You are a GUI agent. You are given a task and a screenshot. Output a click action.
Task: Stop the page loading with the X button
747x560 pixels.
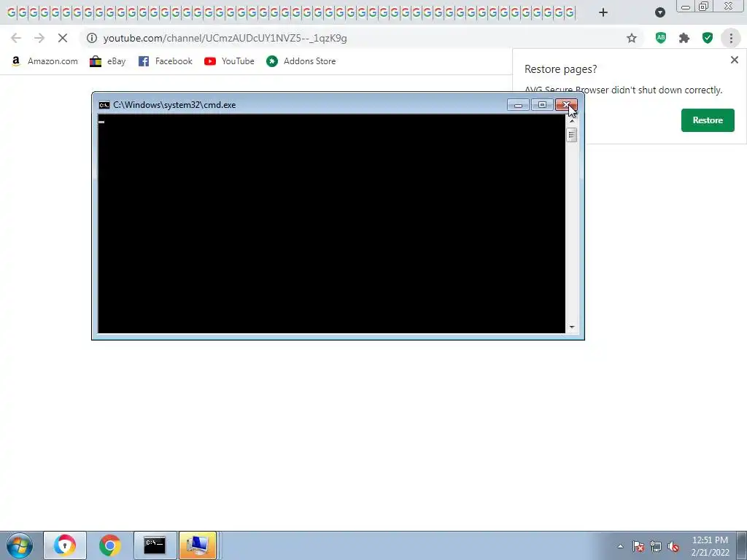[63, 38]
